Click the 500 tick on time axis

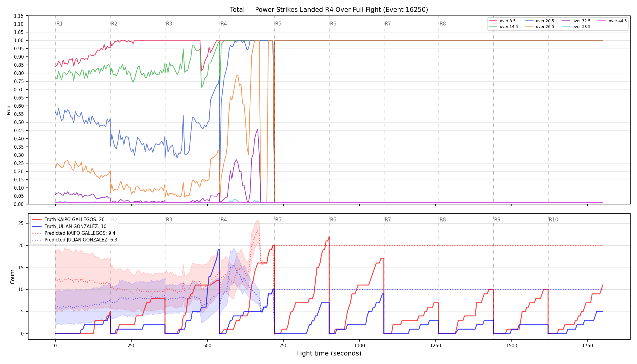click(x=207, y=345)
